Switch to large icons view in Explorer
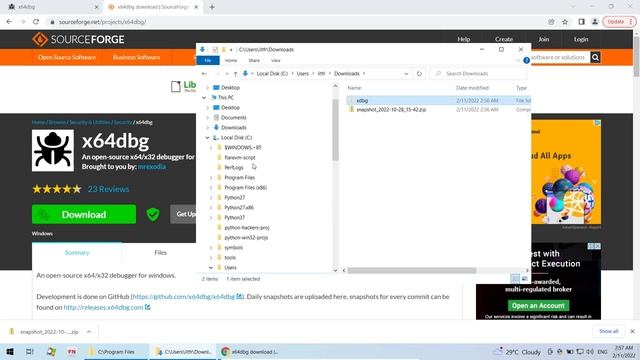640x360 pixels. pyautogui.click(x=525, y=279)
